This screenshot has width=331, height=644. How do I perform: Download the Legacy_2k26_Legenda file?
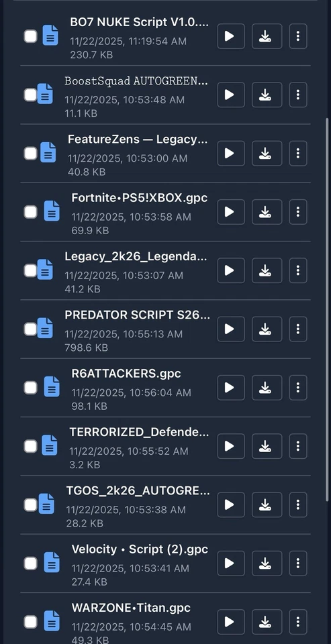tap(267, 270)
